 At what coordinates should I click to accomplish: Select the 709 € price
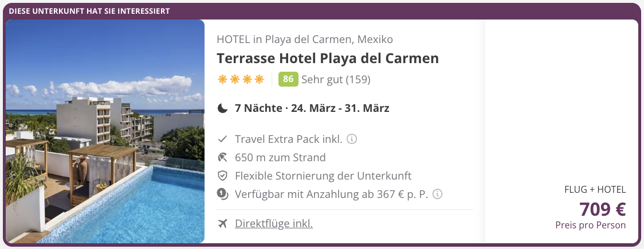602,209
